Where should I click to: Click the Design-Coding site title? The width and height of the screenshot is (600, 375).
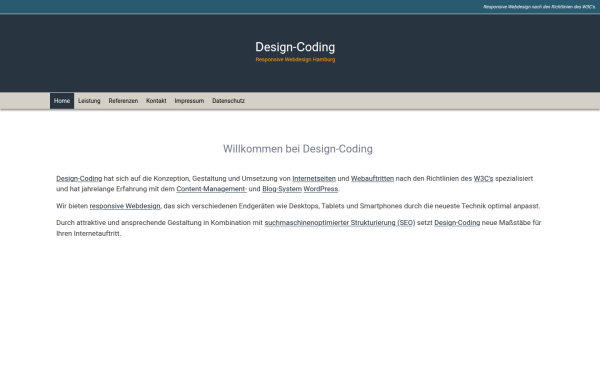point(295,47)
